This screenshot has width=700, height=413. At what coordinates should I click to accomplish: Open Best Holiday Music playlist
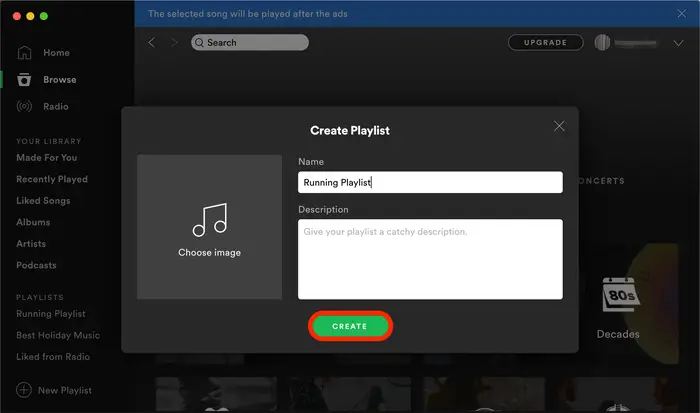tap(58, 335)
